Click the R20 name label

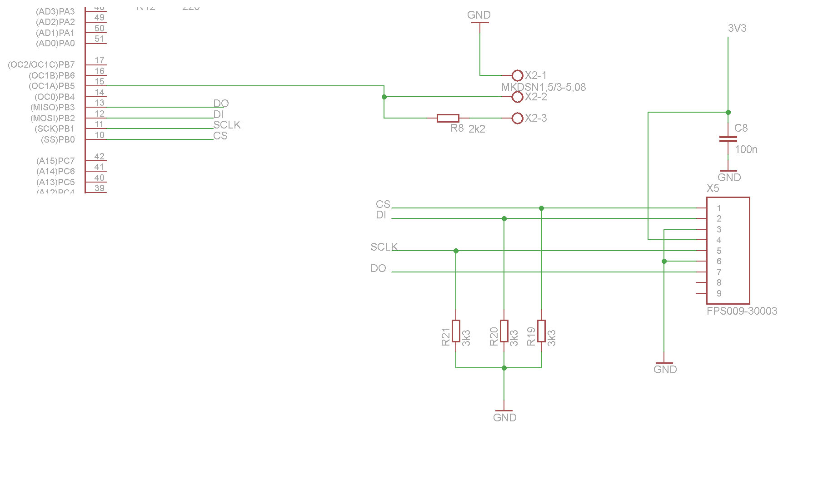pyautogui.click(x=494, y=336)
